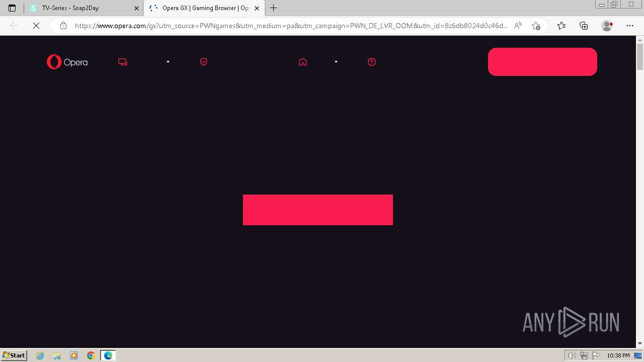
Task: Open the network icon in the system tray
Action: point(584,355)
